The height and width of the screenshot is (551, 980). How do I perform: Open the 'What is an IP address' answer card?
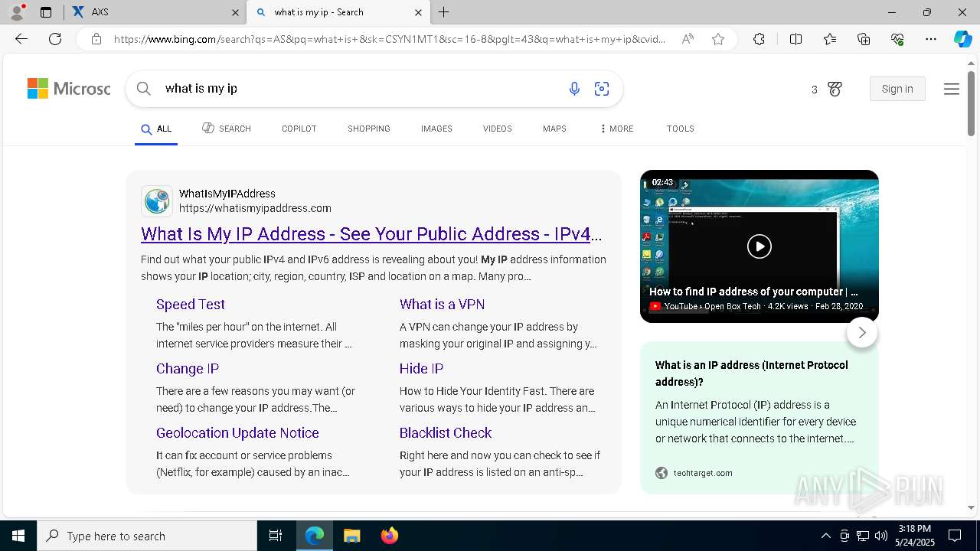tap(759, 418)
